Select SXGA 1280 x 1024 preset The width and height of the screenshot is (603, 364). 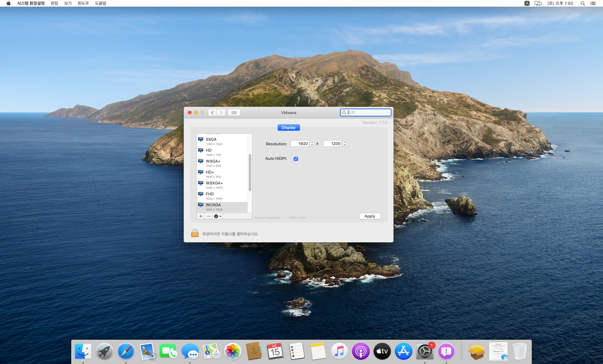222,141
